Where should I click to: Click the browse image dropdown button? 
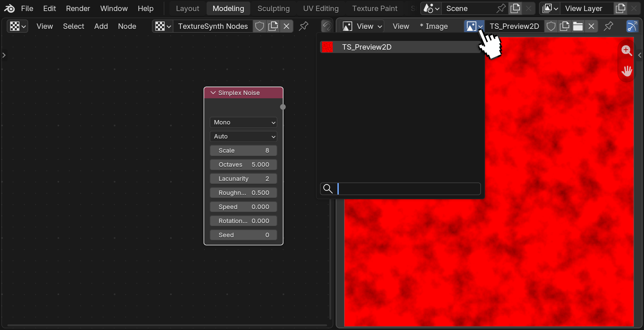point(474,26)
